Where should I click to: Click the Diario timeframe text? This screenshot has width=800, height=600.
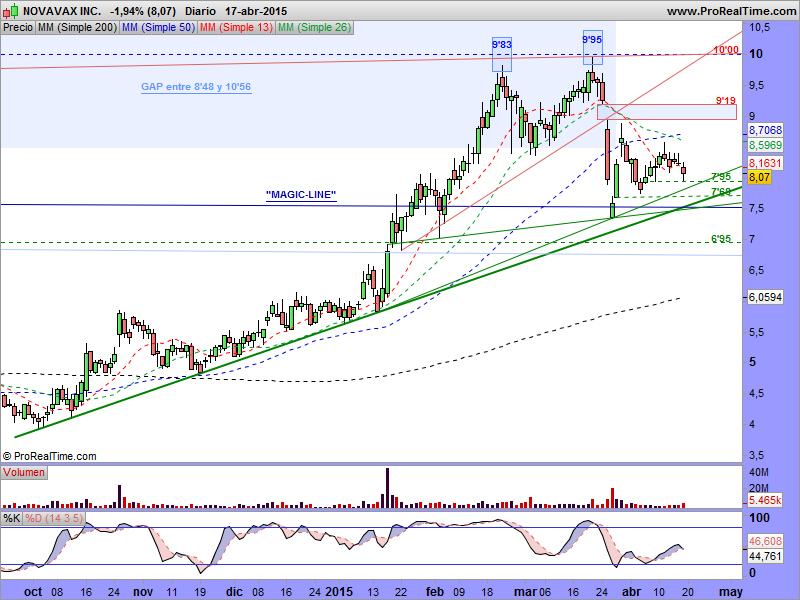click(200, 11)
